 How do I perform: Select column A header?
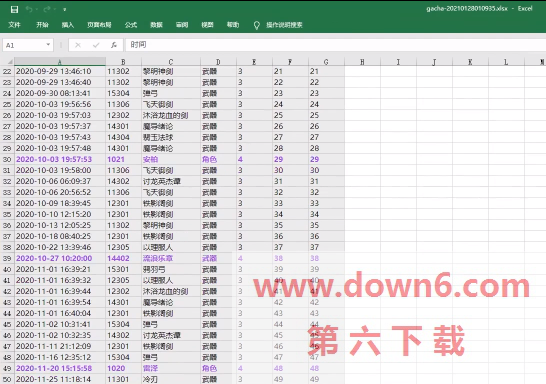click(x=60, y=62)
